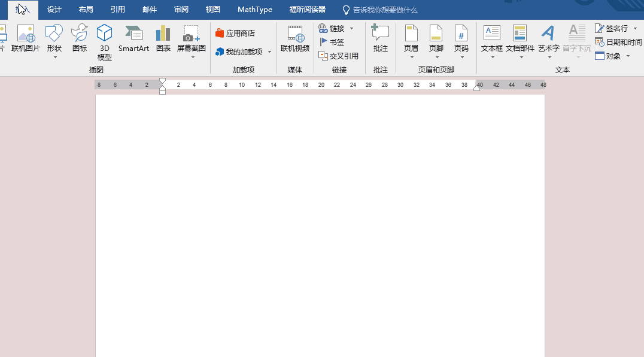Click the right indent marker on ruler
The image size is (644, 357).
click(477, 88)
